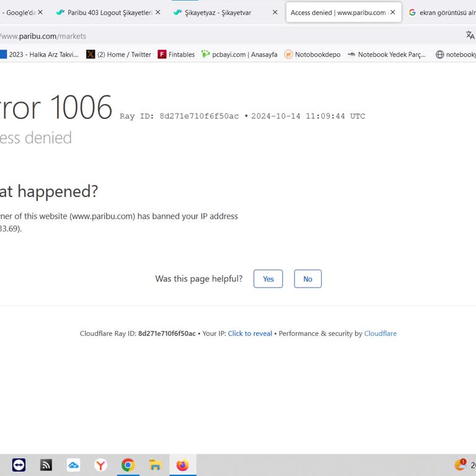The image size is (476, 476).
Task: Click the bold Cloudflare Ray ID value
Action: [x=167, y=333]
